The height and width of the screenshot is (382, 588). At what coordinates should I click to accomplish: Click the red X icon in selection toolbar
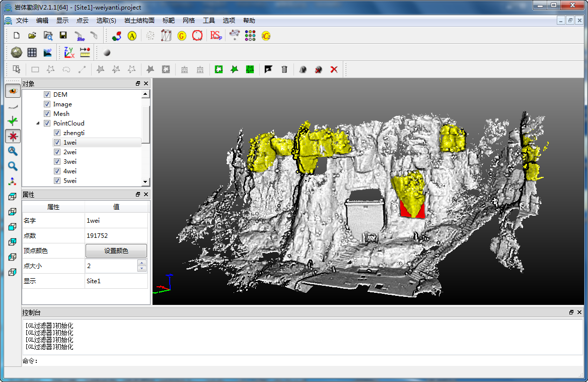[334, 70]
